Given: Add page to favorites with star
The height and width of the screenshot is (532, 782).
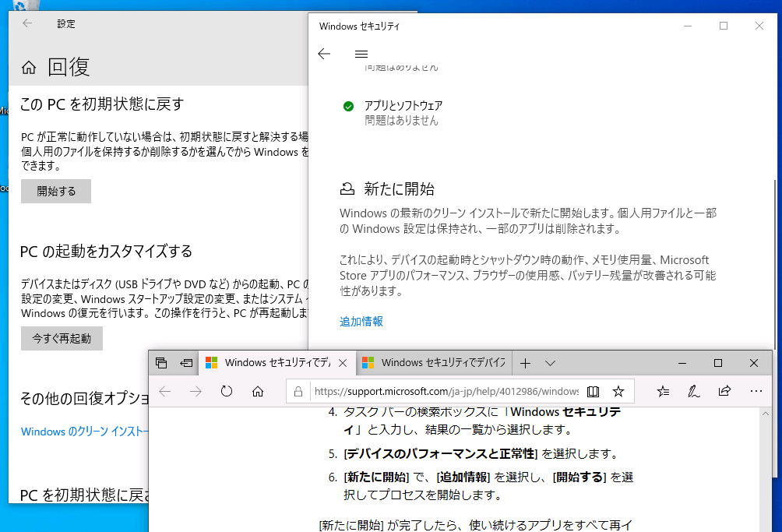Looking at the screenshot, I should pyautogui.click(x=618, y=391).
